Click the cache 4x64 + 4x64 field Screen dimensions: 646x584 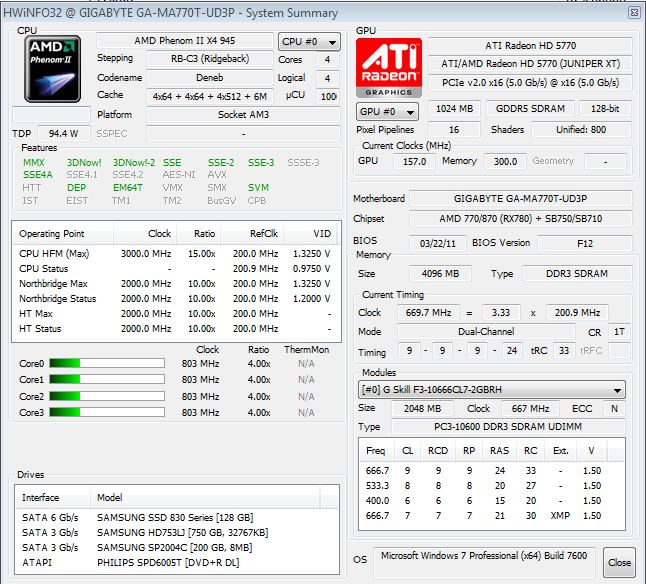(x=210, y=96)
